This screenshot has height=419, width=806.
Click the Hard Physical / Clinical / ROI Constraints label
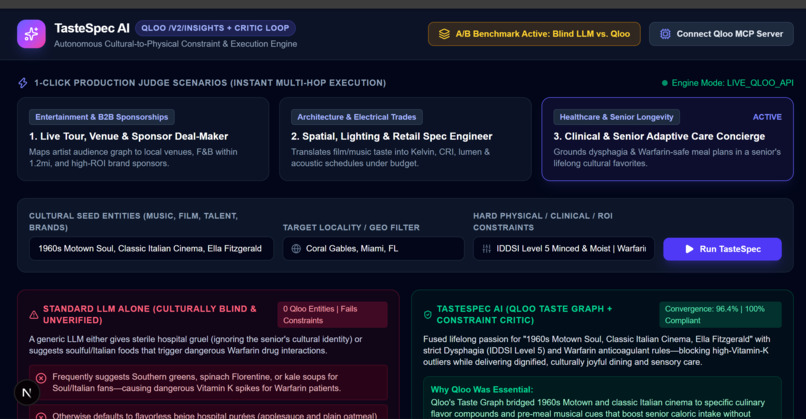pos(543,222)
